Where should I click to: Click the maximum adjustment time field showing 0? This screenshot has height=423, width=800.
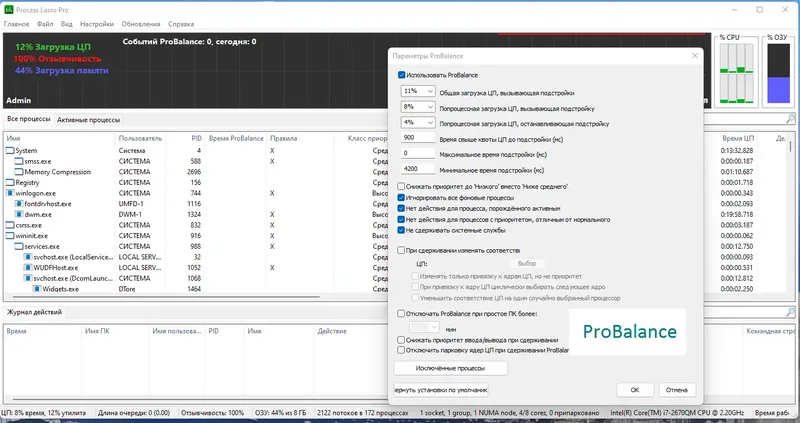[x=418, y=153]
